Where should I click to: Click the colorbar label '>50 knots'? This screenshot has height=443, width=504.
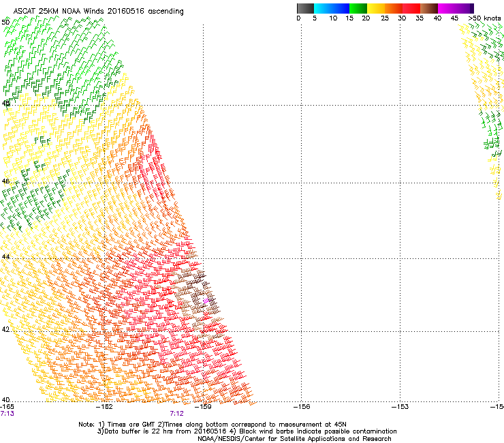(484, 18)
